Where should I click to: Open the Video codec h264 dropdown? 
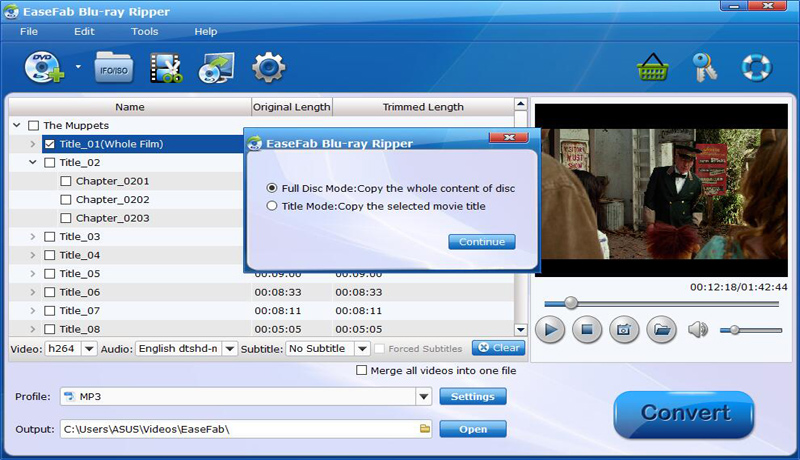(89, 349)
